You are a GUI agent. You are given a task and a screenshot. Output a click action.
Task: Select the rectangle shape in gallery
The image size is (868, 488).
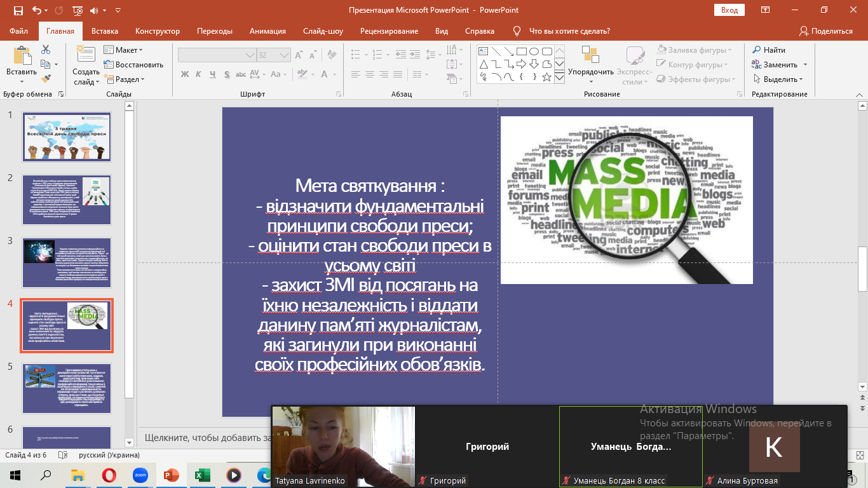(521, 51)
